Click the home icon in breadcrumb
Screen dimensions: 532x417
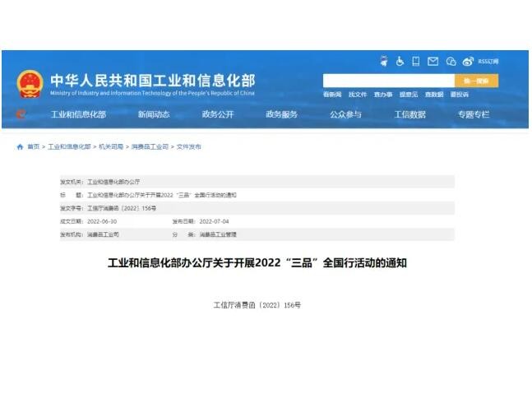(x=20, y=146)
